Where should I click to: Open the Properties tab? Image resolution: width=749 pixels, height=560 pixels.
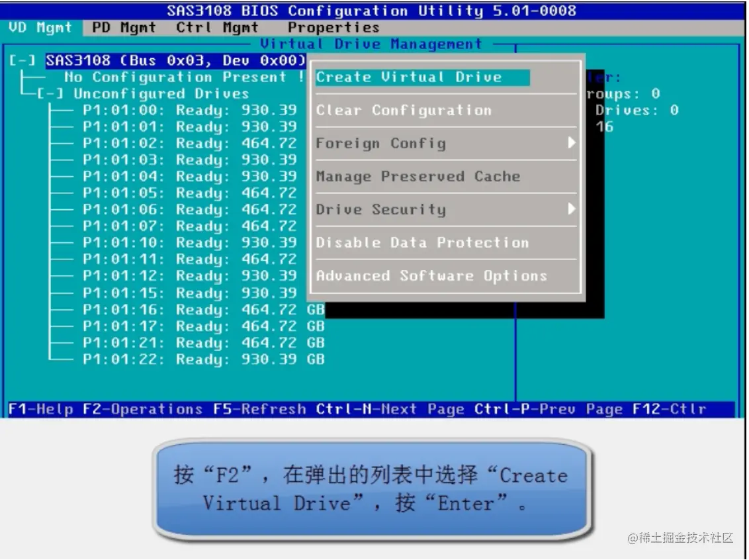333,27
